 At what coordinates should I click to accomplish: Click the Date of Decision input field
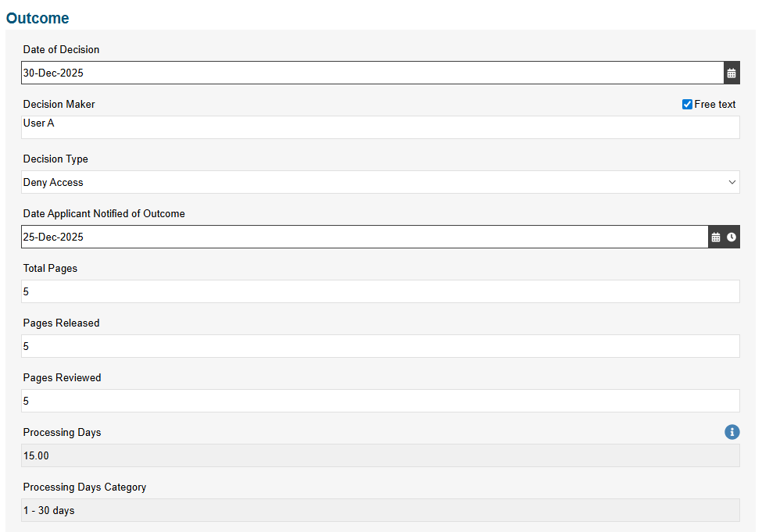373,73
